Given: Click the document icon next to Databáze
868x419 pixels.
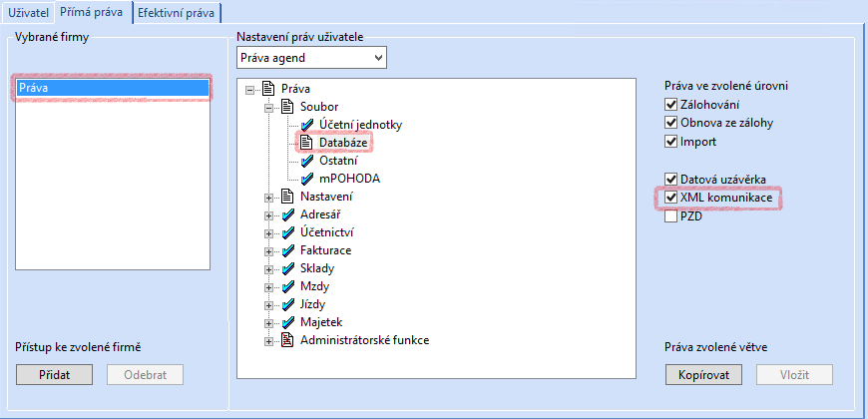Looking at the screenshot, I should pos(307,143).
